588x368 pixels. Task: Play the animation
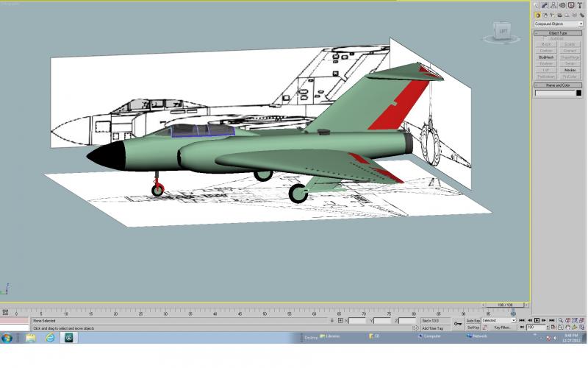click(x=537, y=320)
